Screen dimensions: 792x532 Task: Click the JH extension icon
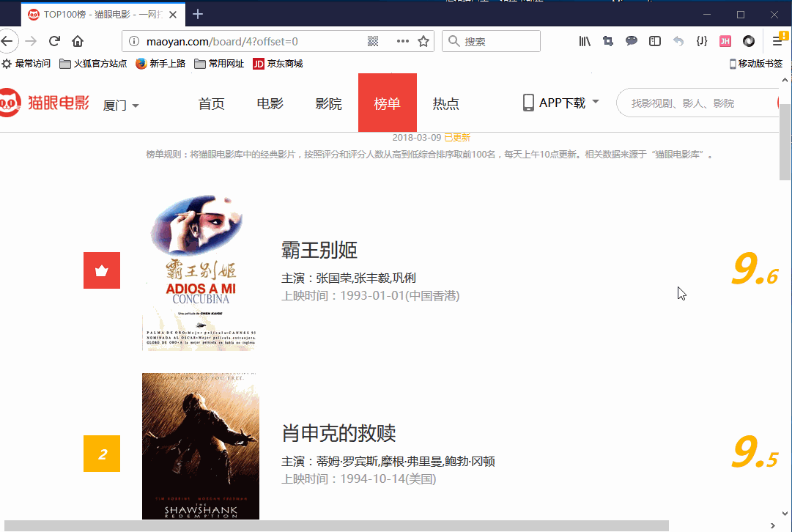tap(725, 42)
